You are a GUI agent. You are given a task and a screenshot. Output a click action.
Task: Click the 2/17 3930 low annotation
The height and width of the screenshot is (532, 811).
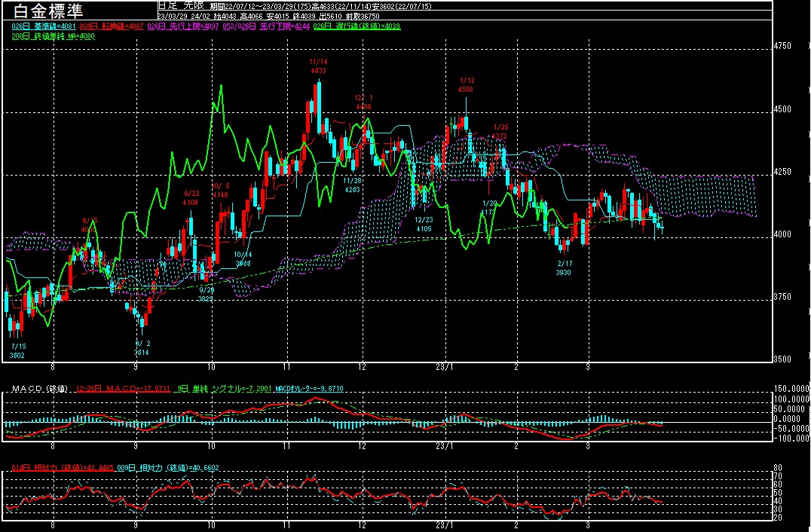564,268
